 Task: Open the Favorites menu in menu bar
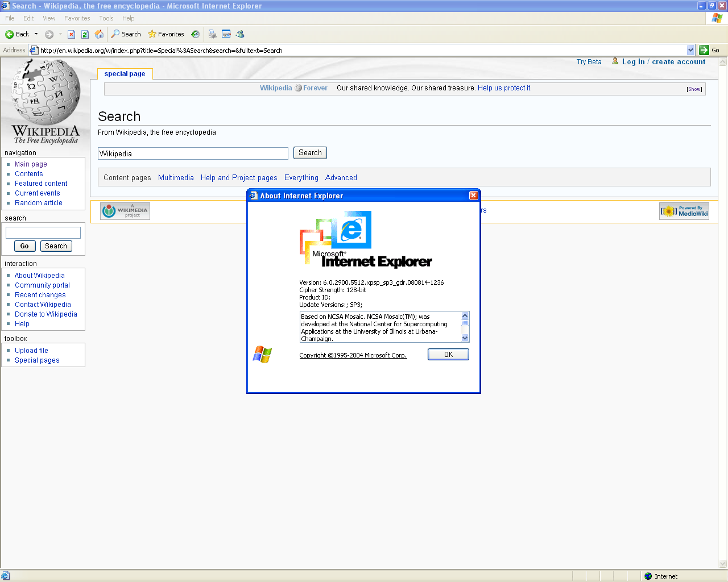(77, 18)
